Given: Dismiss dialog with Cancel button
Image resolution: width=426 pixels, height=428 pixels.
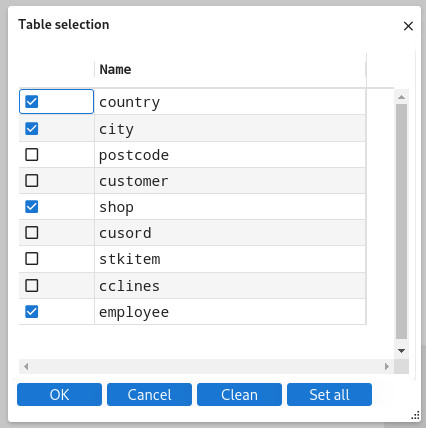Looking at the screenshot, I should [x=149, y=395].
